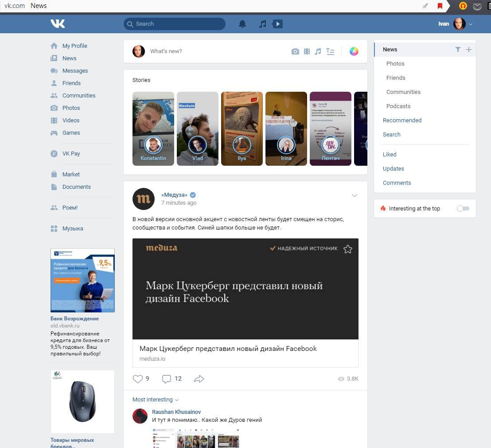This screenshot has height=448, width=491.
Task: View Ilya's story
Action: (242, 129)
